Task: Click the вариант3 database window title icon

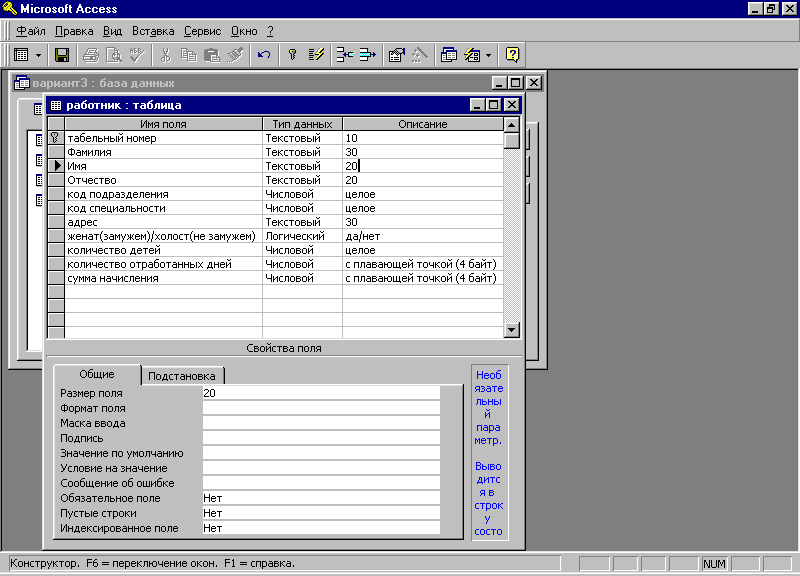Action: pos(22,83)
